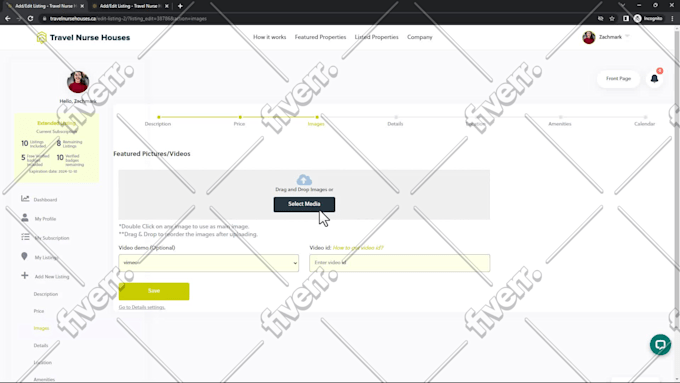This screenshot has height=383, width=680.
Task: Open Add New Listing in sidebar
Action: (x=52, y=276)
